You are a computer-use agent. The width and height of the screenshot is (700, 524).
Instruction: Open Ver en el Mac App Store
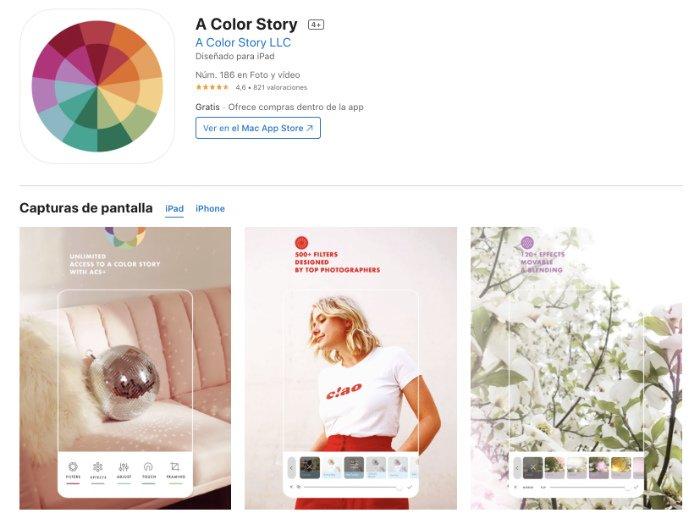258,128
